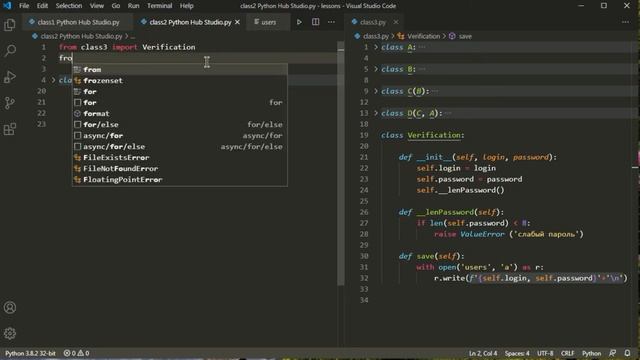The height and width of the screenshot is (360, 640).
Task: Open the Accounts menu icon
Action: click(10, 307)
